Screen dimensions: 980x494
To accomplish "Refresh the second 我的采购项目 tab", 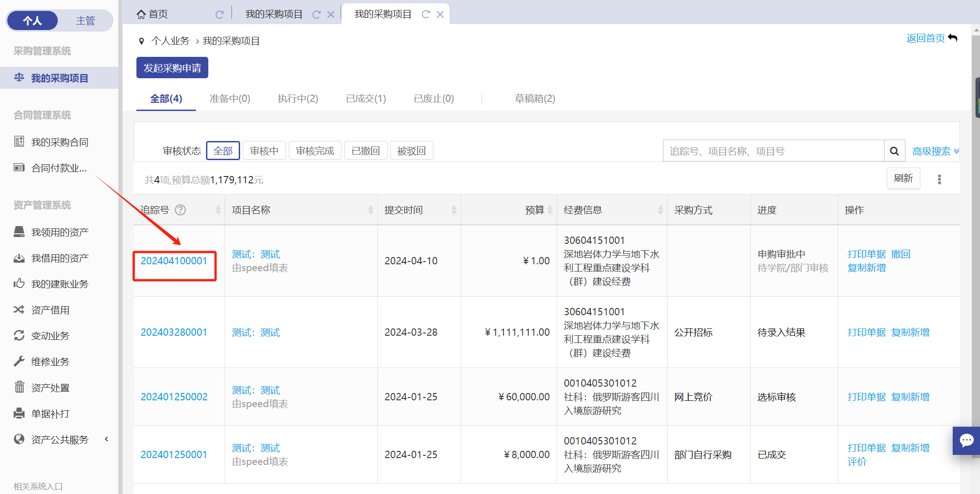I will [426, 15].
